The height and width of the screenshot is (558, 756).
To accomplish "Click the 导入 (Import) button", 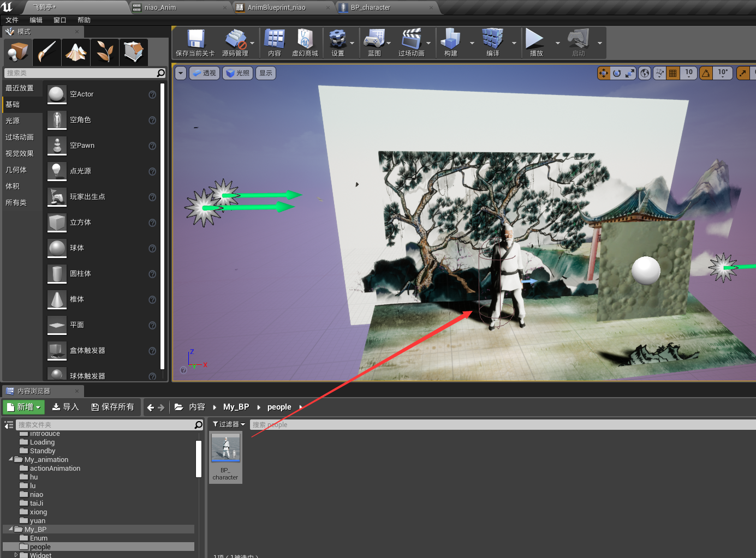I will (x=66, y=407).
